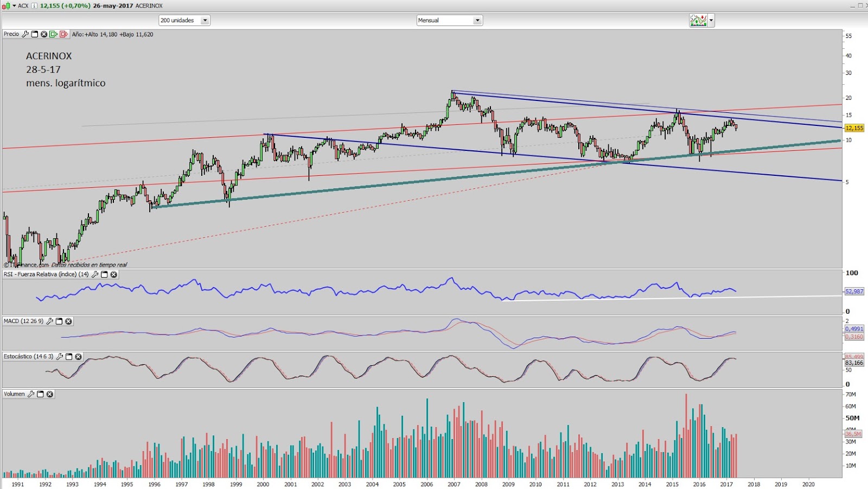Maximize the Precio panel
Viewport: 868px width, 489px height.
(x=35, y=34)
